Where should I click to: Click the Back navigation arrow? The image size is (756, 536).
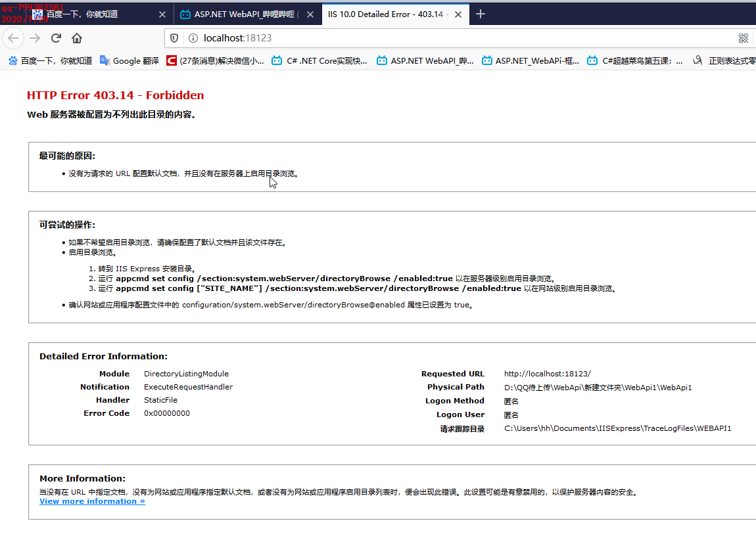13,38
